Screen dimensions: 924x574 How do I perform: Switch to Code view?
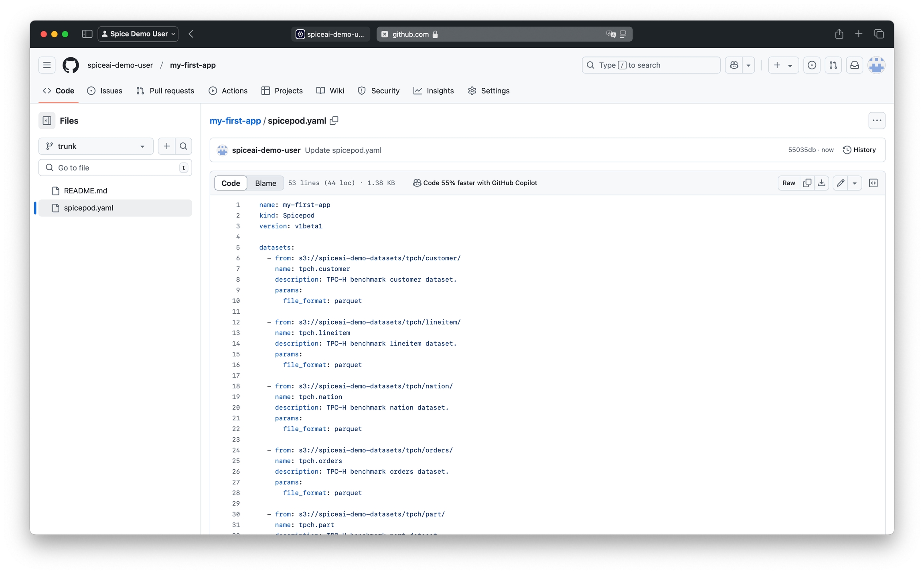[x=231, y=183]
